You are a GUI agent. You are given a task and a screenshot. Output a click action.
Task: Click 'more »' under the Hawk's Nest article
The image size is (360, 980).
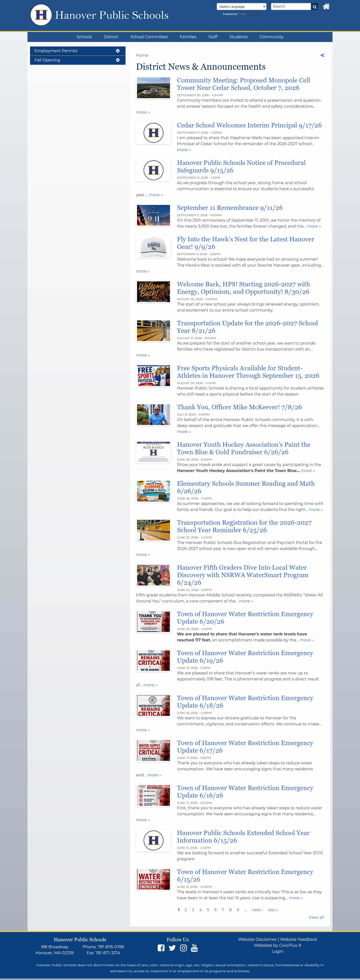pyautogui.click(x=143, y=271)
